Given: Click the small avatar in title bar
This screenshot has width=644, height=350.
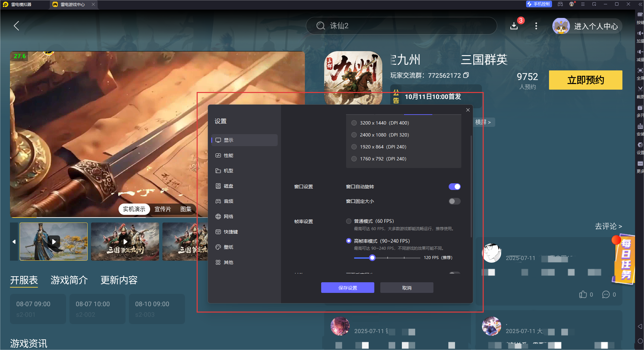Looking at the screenshot, I should [572, 4].
